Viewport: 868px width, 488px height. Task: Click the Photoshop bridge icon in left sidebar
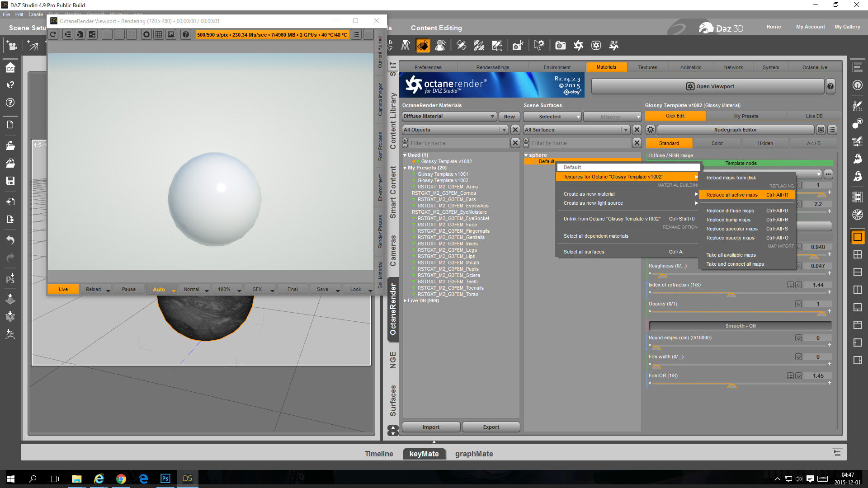tap(10, 278)
